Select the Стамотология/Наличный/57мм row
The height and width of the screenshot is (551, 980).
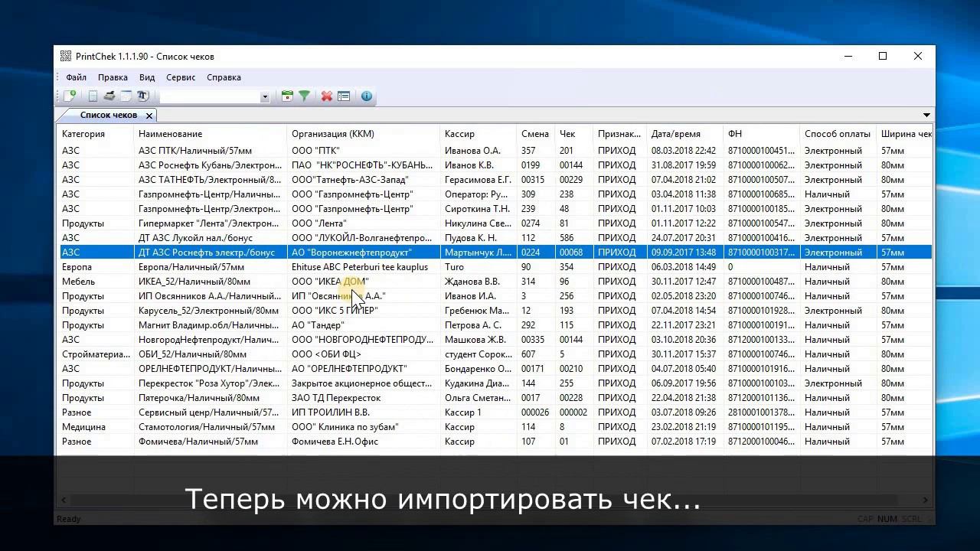point(495,427)
